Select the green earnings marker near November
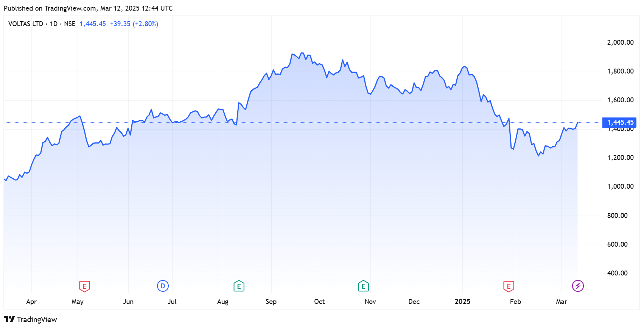The height and width of the screenshot is (327, 644). 363,286
